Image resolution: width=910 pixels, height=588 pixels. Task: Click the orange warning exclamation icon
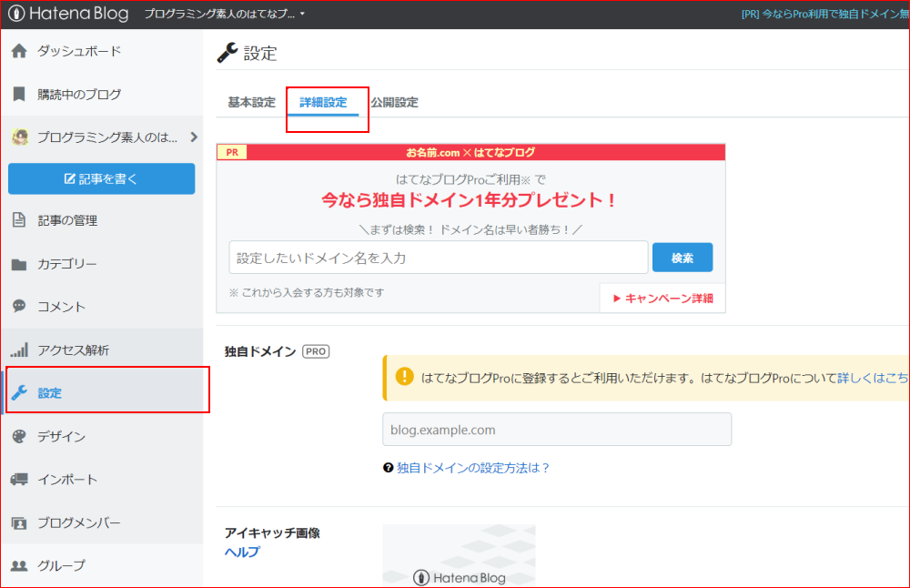click(405, 376)
